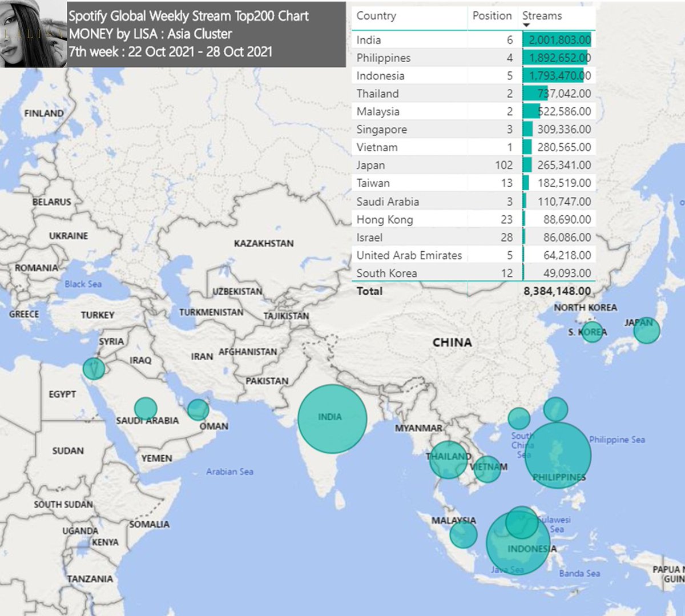The height and width of the screenshot is (616, 685).
Task: Click the streams value 265,341.00
Action: (x=564, y=166)
